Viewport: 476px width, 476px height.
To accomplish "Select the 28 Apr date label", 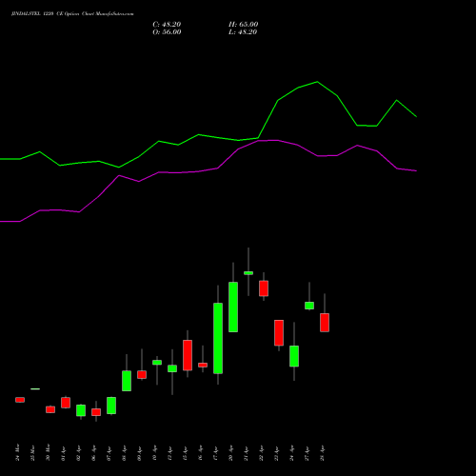I will (322, 453).
